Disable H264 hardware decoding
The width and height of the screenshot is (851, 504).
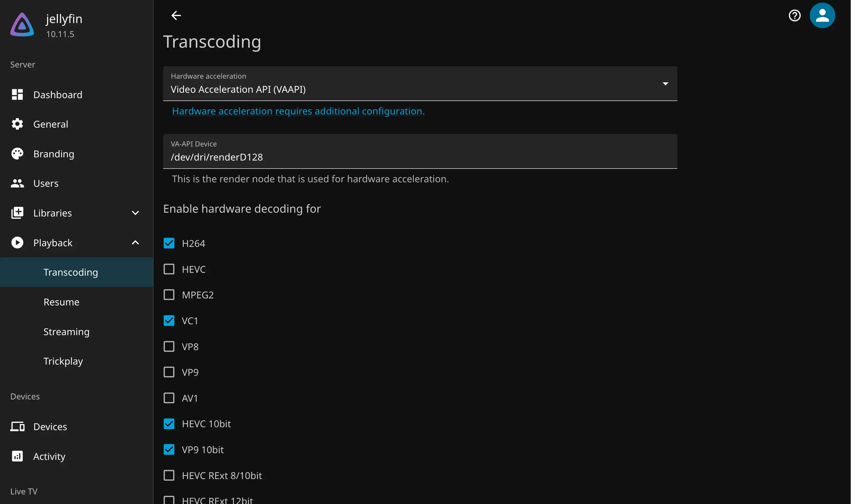(169, 243)
